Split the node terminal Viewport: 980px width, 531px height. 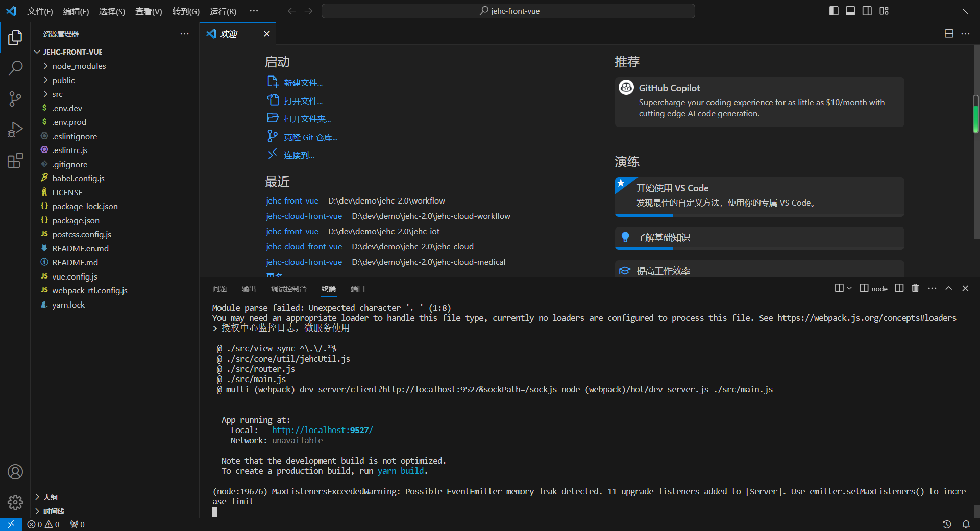pyautogui.click(x=899, y=288)
